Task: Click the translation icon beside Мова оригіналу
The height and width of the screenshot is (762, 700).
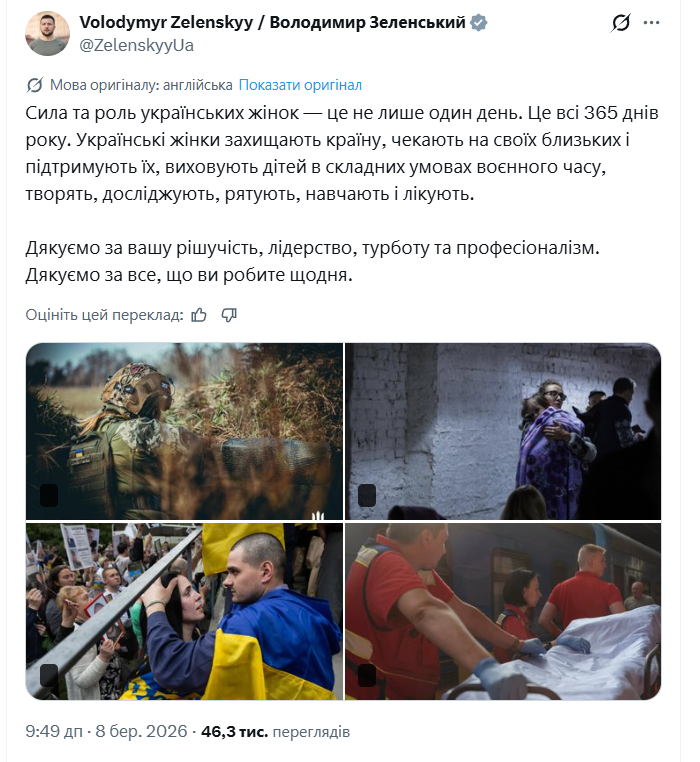Action: tap(35, 85)
